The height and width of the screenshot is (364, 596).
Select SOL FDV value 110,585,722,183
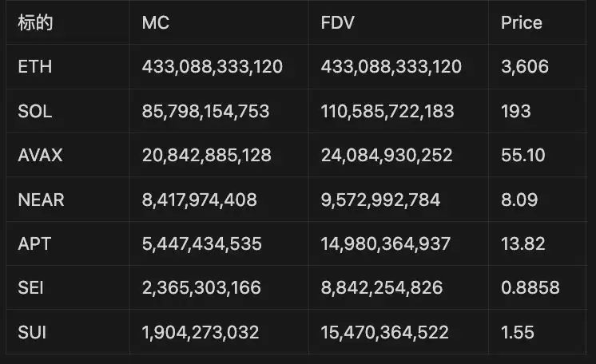[x=387, y=112]
